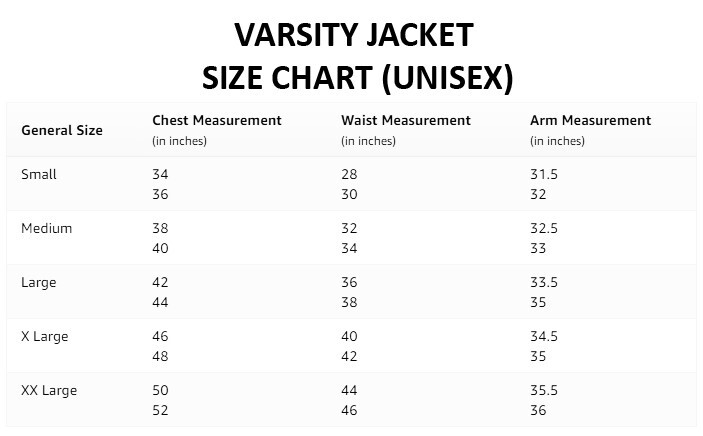Click chest value 52 in XX Large row
Screen dimensions: 703x436
[160, 410]
